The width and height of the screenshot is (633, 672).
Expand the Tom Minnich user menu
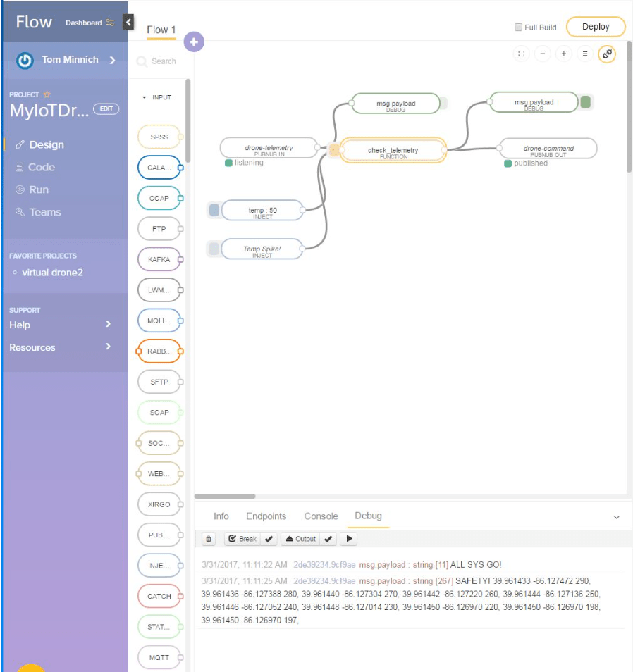pyautogui.click(x=112, y=61)
